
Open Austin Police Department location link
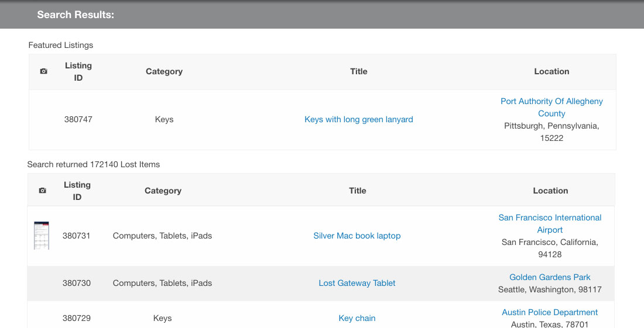click(550, 312)
